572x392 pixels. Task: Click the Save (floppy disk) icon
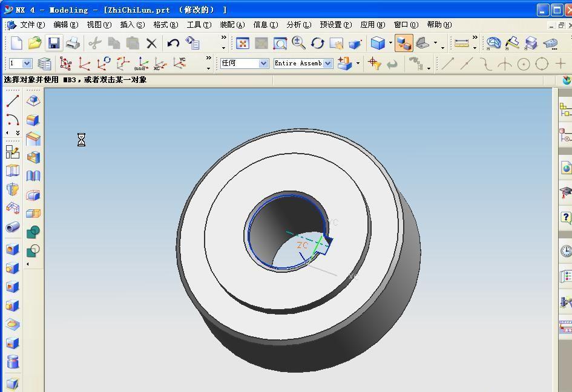(54, 43)
